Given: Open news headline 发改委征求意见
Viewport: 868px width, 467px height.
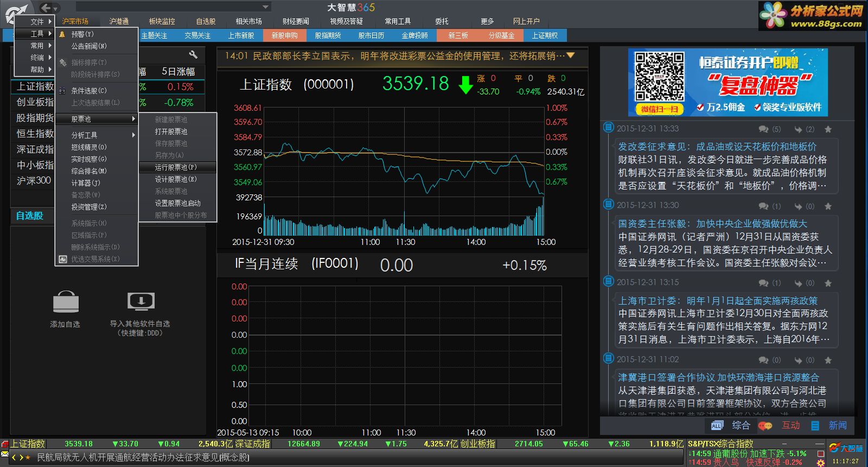Looking at the screenshot, I should pyautogui.click(x=717, y=147).
